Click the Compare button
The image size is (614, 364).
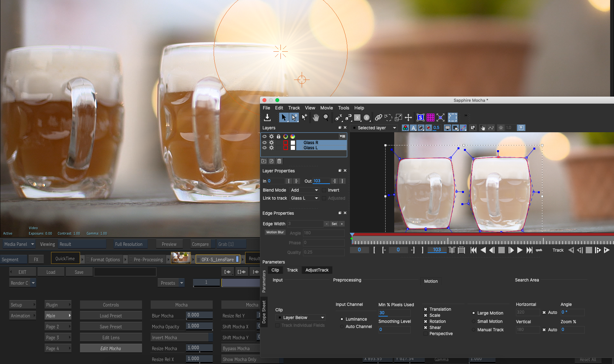tap(200, 244)
